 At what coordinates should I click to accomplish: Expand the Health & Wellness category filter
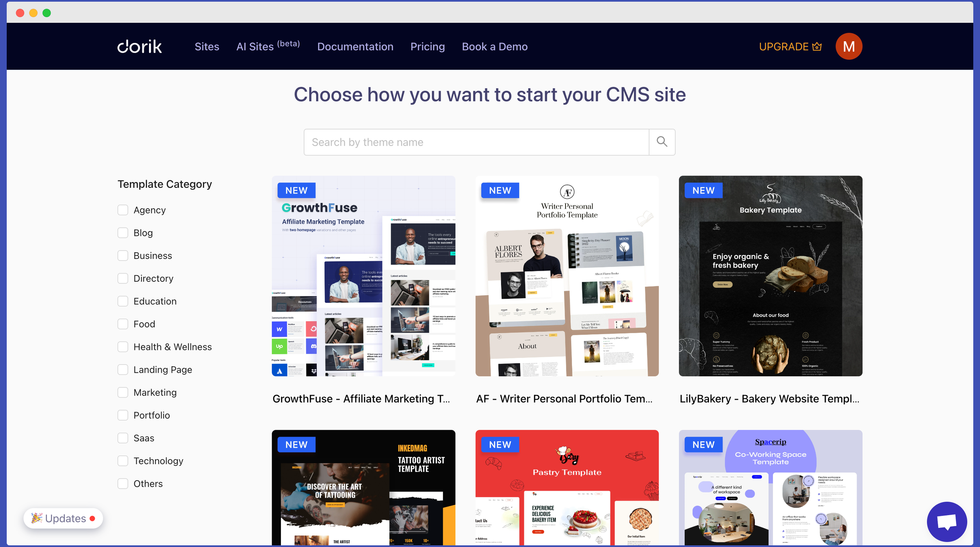[x=123, y=347]
